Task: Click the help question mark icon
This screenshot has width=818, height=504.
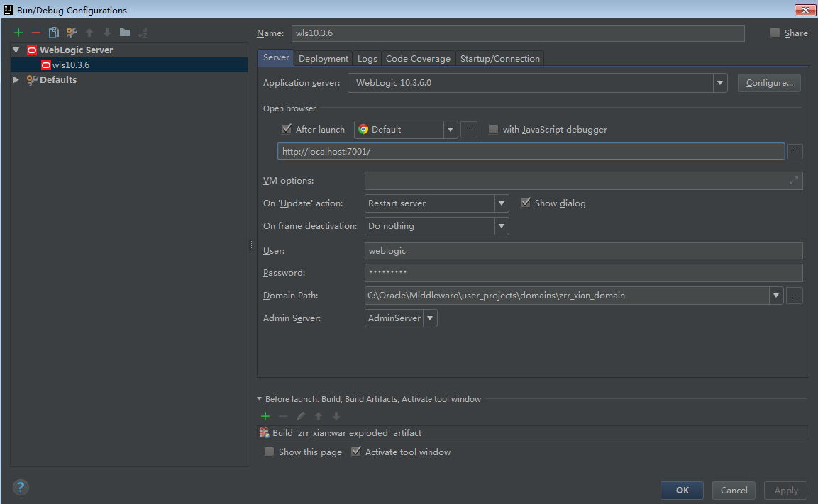Action: 21,487
